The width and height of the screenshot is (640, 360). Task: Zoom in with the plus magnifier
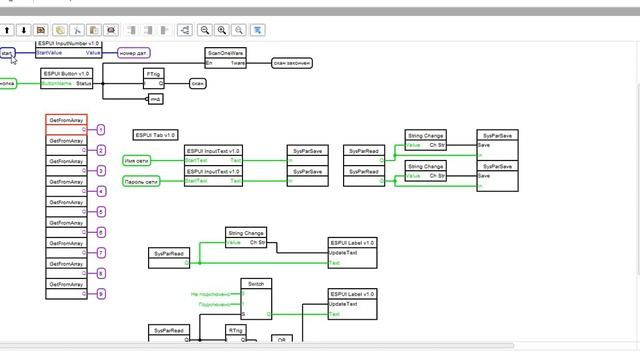(222, 30)
